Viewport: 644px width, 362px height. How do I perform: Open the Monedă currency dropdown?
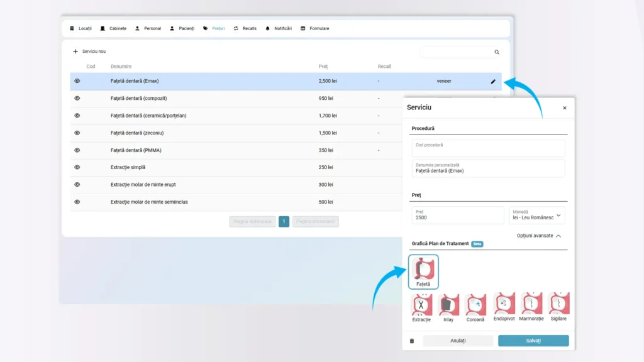[536, 215]
